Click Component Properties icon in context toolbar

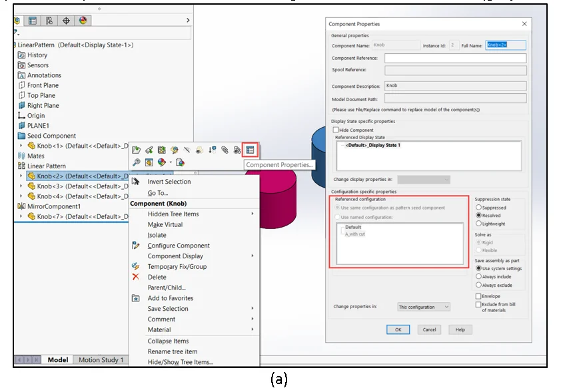250,150
